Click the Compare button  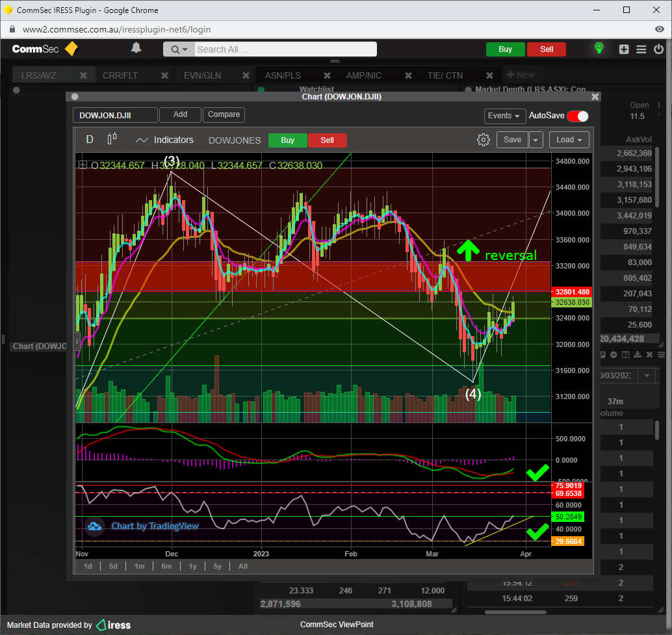(224, 115)
